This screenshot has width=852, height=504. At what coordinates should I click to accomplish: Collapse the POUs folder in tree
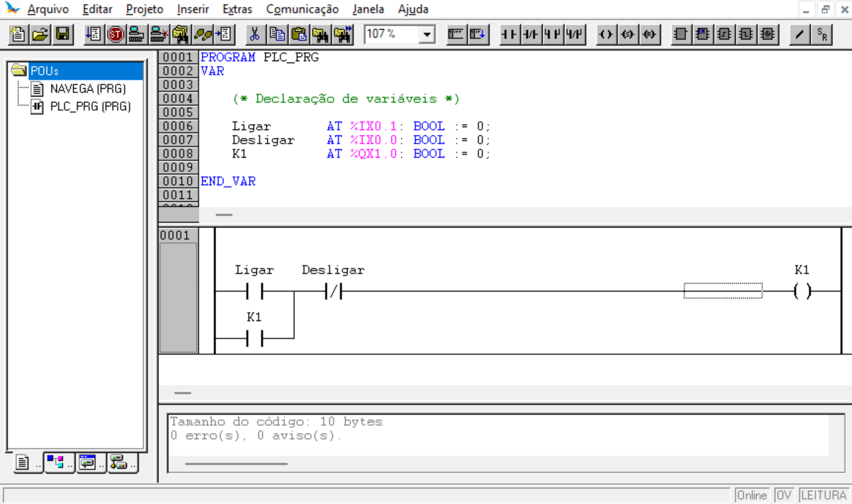(x=20, y=71)
